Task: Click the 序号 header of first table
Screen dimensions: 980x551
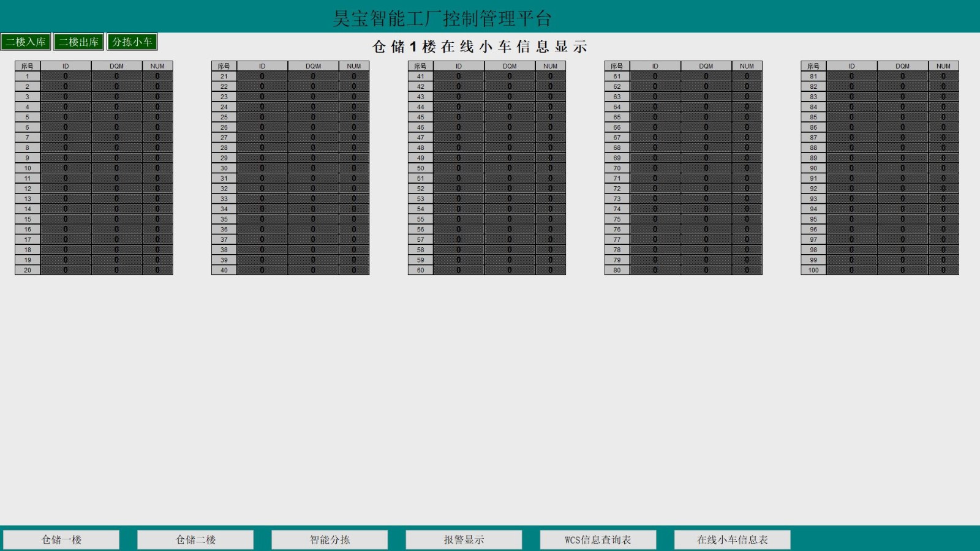Action: tap(28, 66)
